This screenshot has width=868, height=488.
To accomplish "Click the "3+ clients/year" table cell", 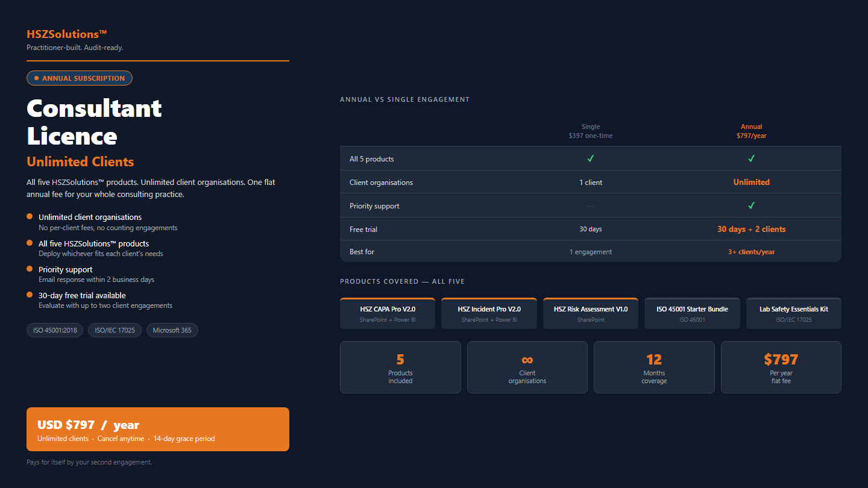I will pos(751,252).
